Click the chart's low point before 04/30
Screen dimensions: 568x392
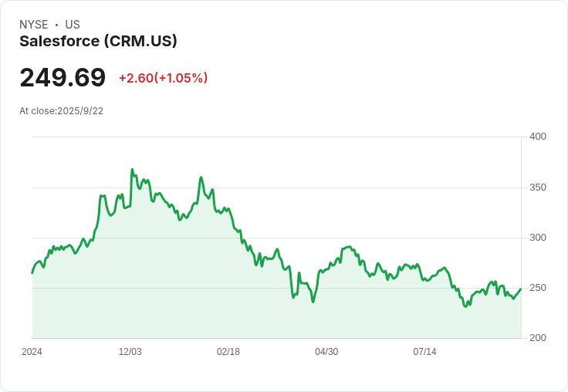(313, 302)
